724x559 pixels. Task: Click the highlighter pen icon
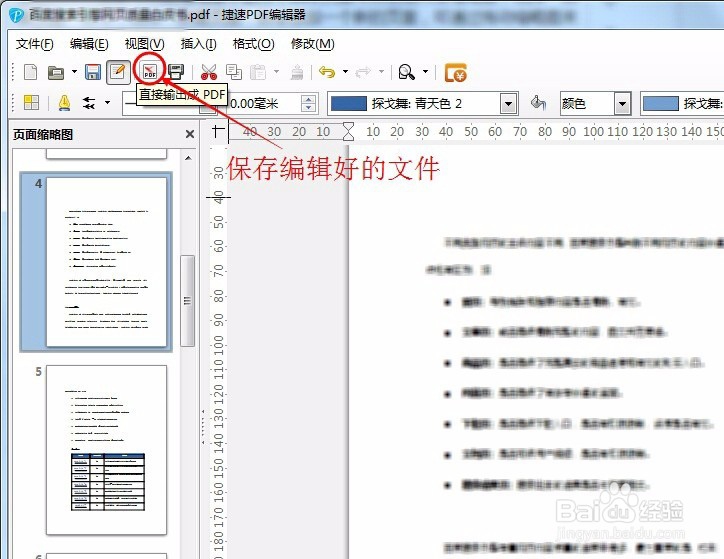64,102
